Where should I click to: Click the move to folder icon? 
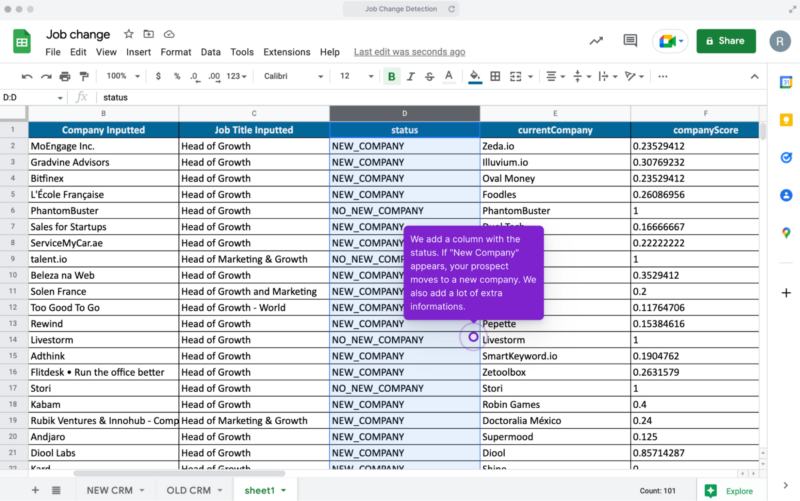pos(148,34)
